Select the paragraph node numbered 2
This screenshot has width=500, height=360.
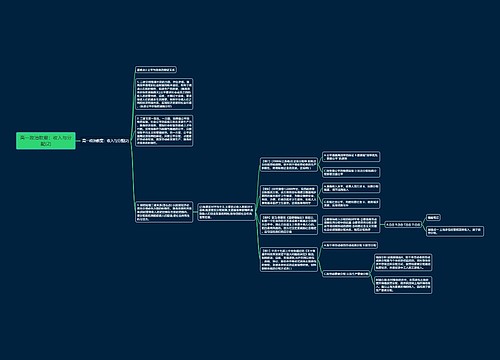pyautogui.click(x=164, y=131)
